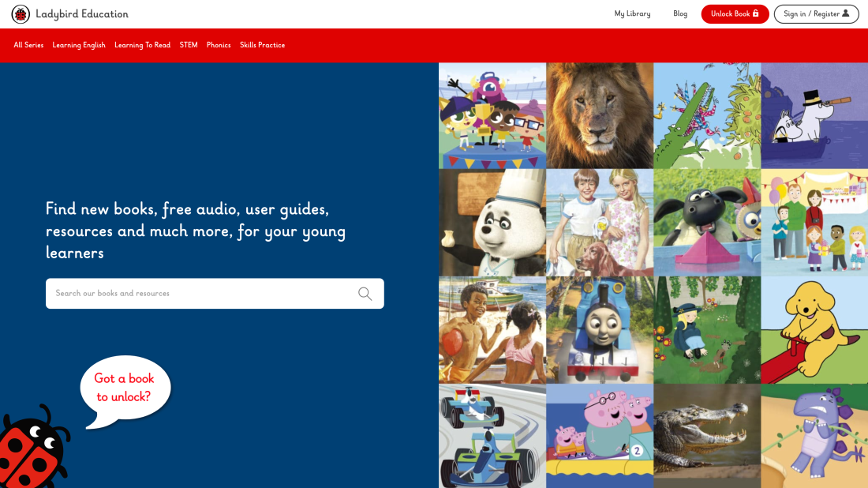Choose Skills Practice in the navigation
Image resolution: width=868 pixels, height=488 pixels.
262,46
